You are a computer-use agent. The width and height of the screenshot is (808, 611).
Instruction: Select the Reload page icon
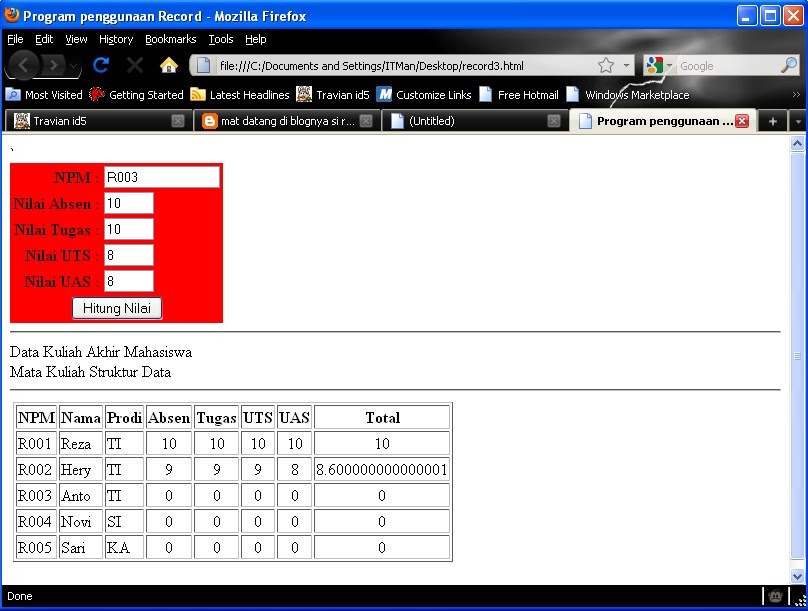(x=103, y=64)
